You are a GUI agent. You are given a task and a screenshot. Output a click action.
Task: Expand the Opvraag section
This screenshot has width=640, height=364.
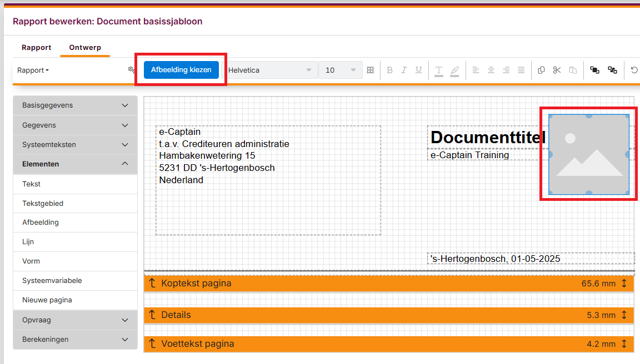(x=75, y=320)
